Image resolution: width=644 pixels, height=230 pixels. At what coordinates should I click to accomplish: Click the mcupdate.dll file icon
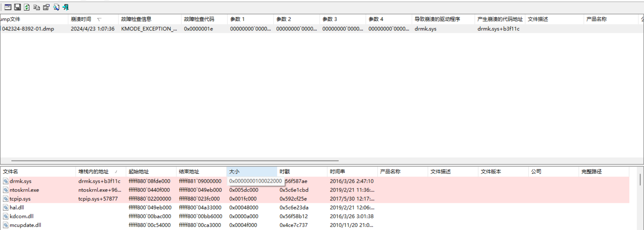pos(6,225)
